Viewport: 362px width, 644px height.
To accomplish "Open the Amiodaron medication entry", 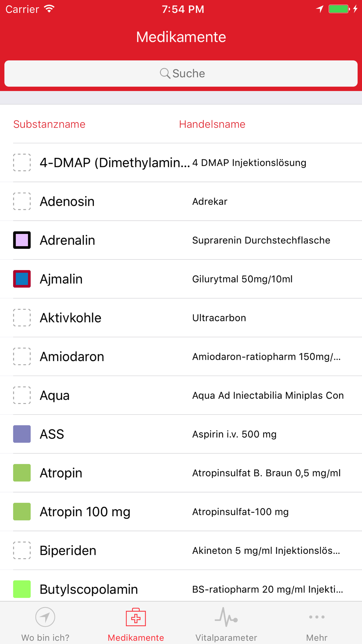I will tap(181, 356).
